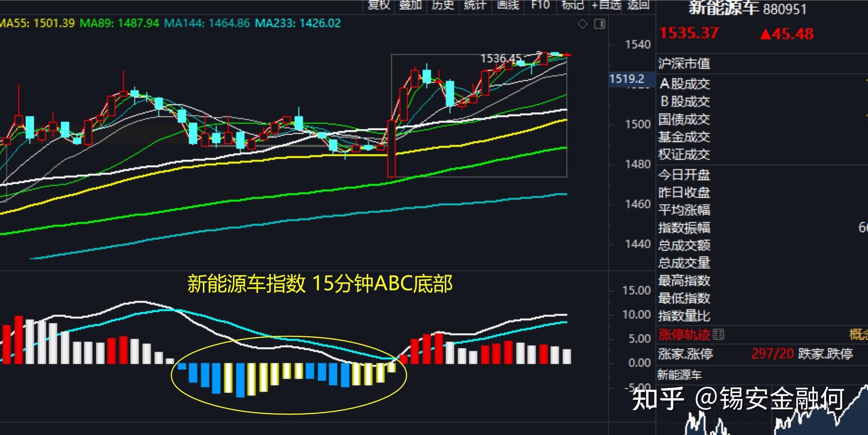Image resolution: width=868 pixels, height=435 pixels.
Task: Click the 返回 back button
Action: (638, 5)
